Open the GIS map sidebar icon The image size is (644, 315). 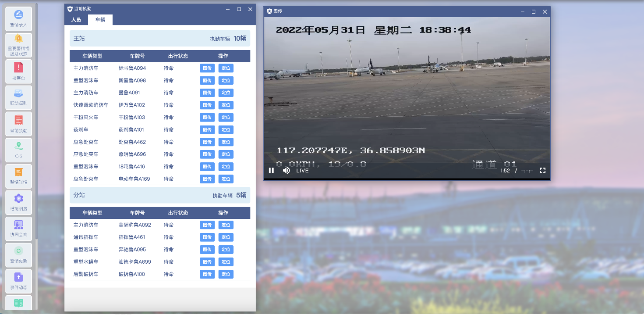[18, 150]
